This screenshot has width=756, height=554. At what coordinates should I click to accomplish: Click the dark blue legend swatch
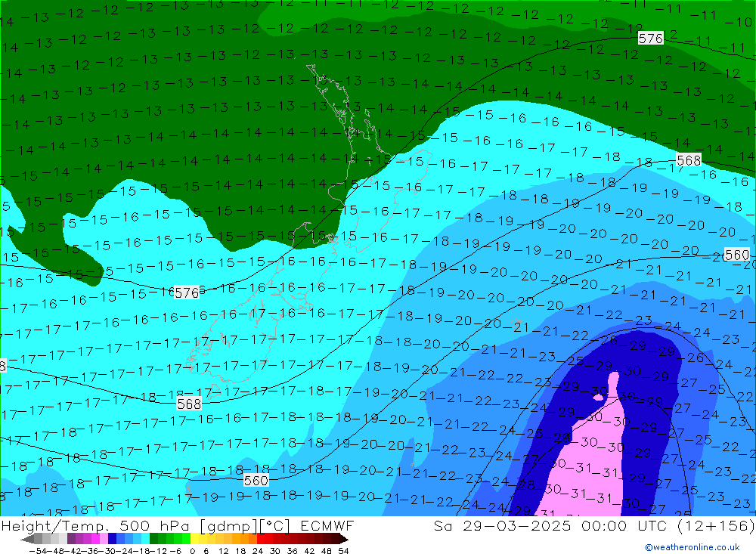[x=112, y=539]
